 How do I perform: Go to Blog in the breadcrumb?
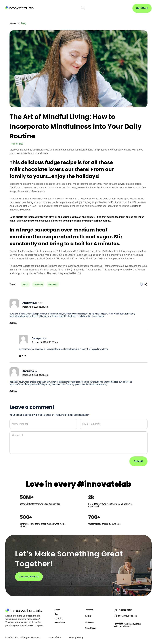click(x=23, y=23)
